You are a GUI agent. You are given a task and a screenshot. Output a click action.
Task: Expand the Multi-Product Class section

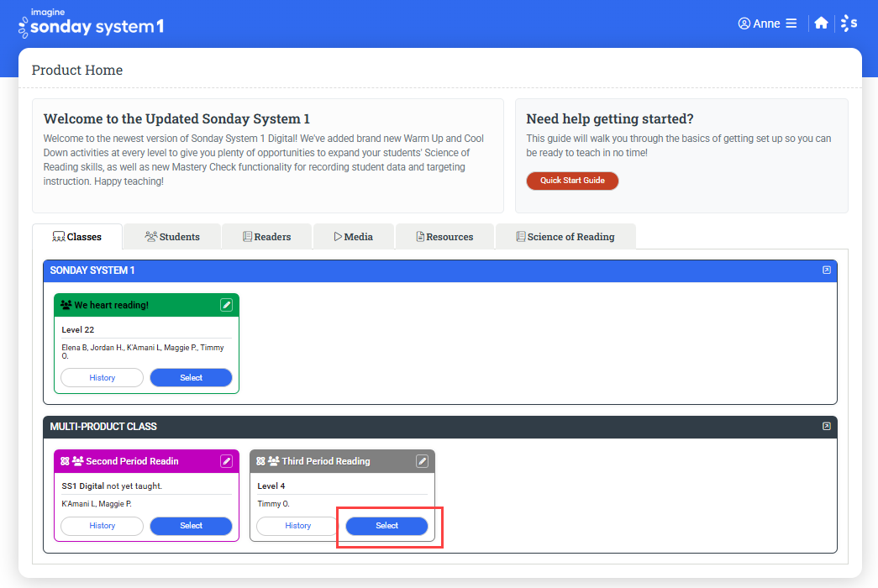pos(826,427)
